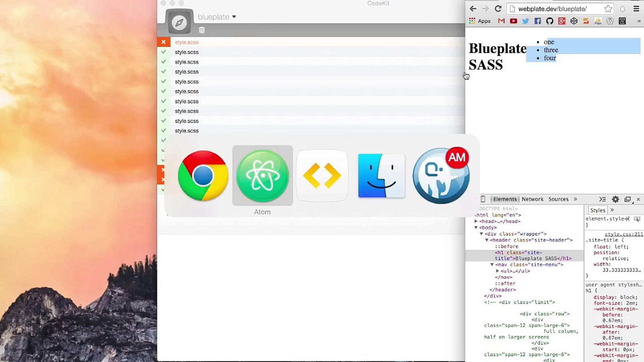Switch to the Sources tab

[558, 199]
